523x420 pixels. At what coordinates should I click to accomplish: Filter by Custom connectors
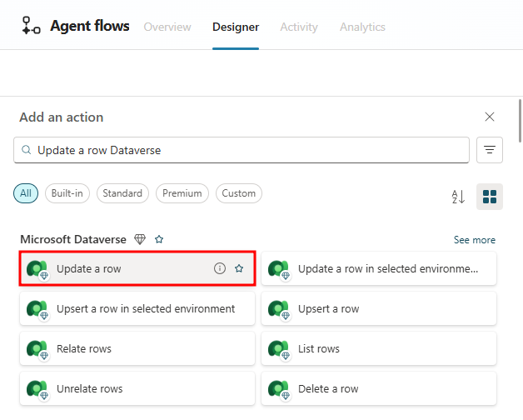click(238, 193)
